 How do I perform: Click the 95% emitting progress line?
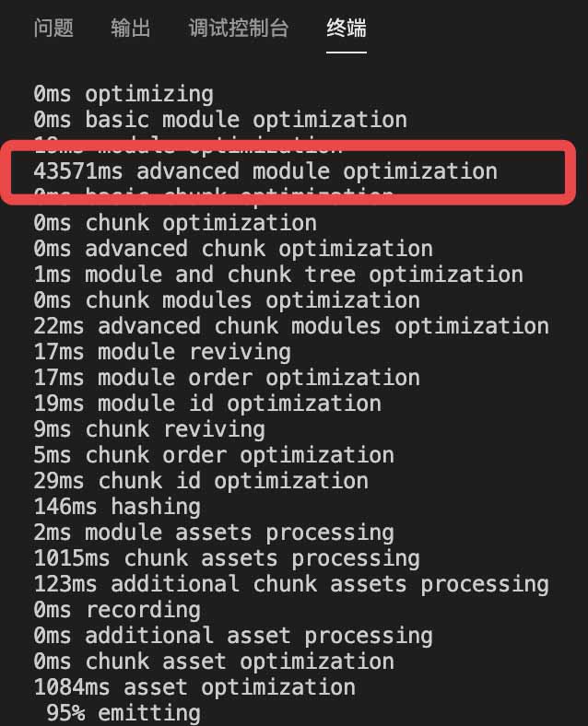pos(123,713)
